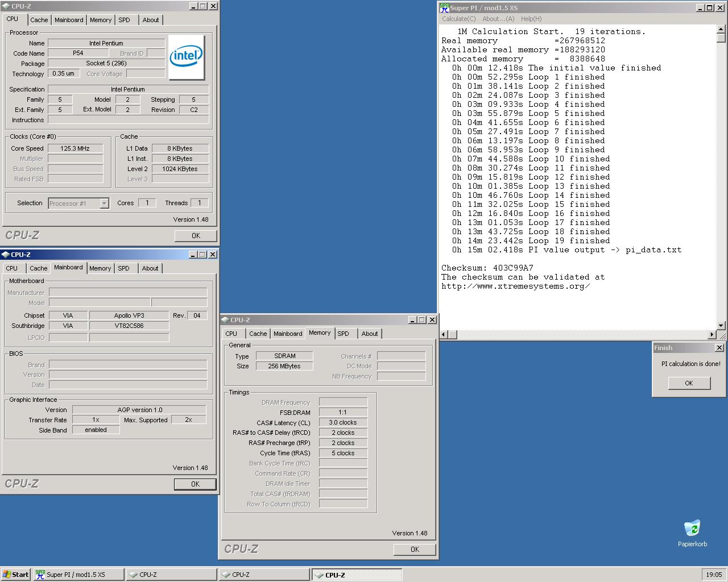
Task: Select About tab in Memory CPU-Z window
Action: pos(370,334)
